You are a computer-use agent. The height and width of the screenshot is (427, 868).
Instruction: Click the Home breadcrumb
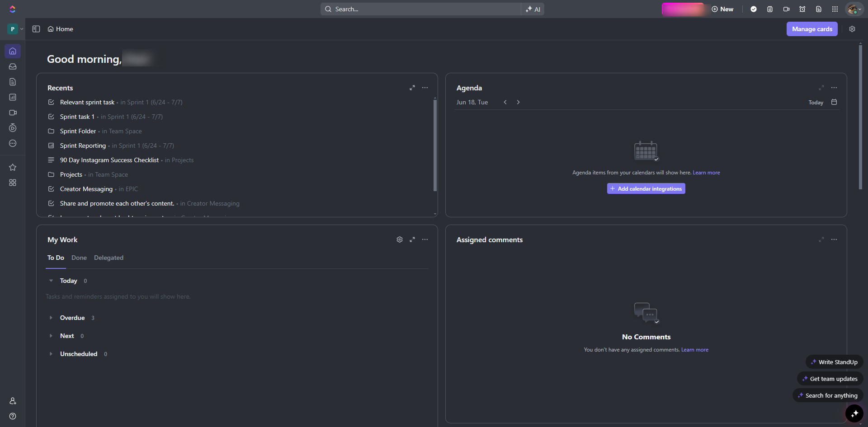tap(60, 29)
